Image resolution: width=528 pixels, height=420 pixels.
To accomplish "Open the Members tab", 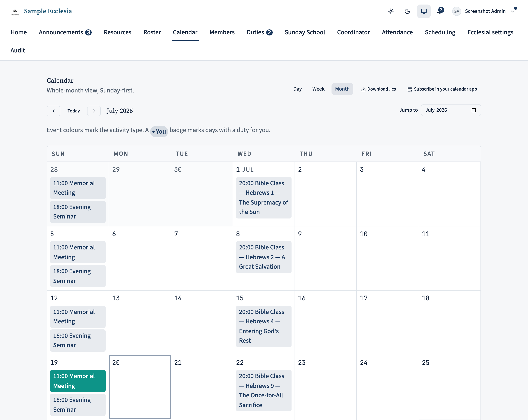I will point(222,32).
